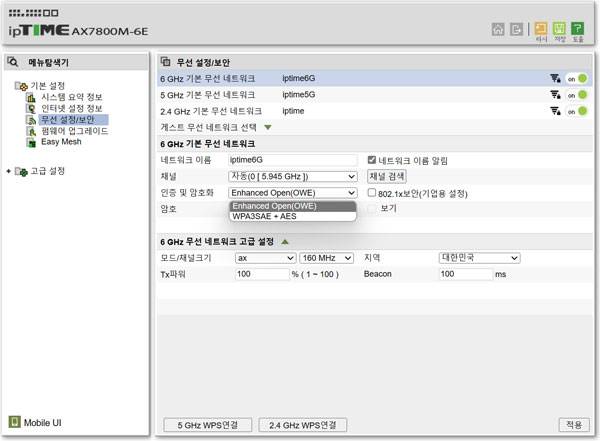Click the 채널 검색 button
This screenshot has height=441, width=600.
(387, 176)
